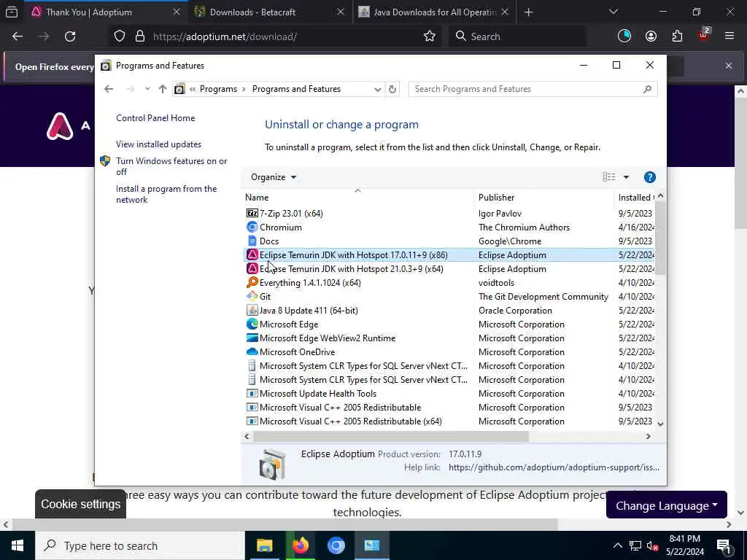Click the vertical scrollbar of programs list

tap(660, 238)
